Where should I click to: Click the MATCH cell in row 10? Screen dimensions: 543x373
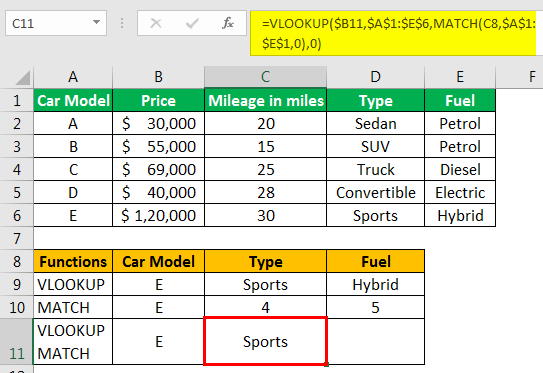[73, 307]
